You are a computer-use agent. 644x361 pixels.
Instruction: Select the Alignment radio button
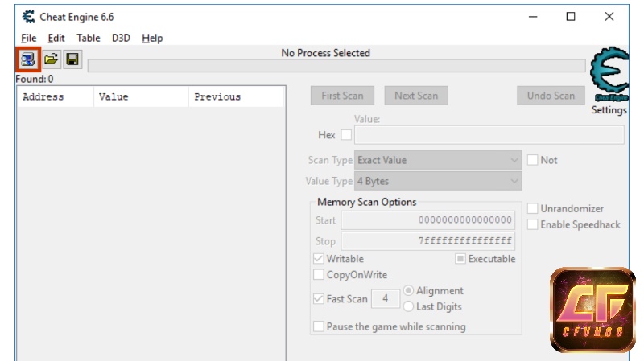click(x=408, y=290)
